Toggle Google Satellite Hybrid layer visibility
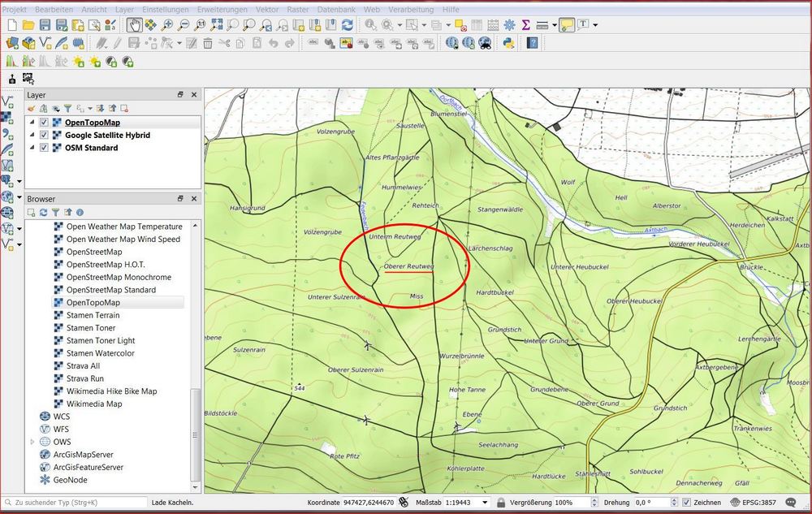The width and height of the screenshot is (812, 514). 45,135
